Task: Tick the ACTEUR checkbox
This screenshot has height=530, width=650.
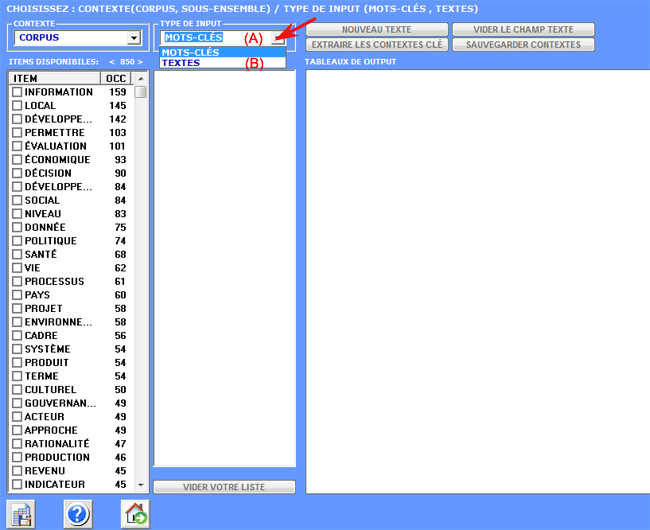Action: coord(17,417)
